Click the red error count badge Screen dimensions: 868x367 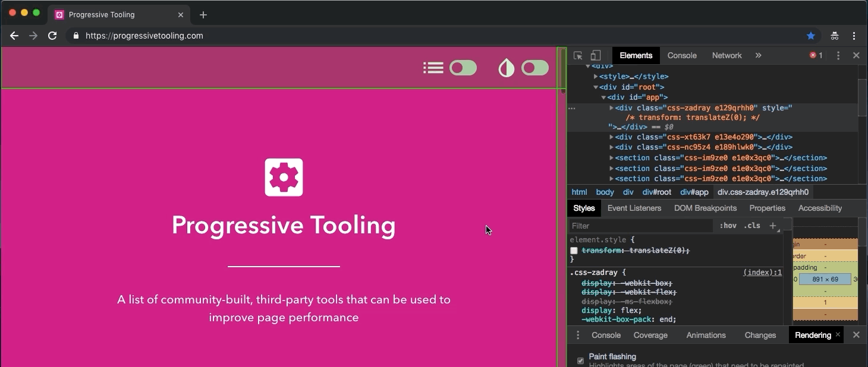tap(816, 55)
